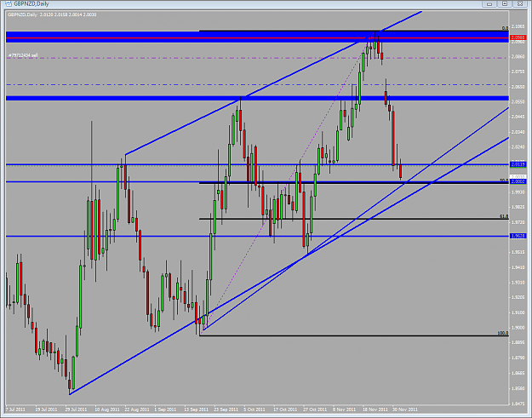Click the 1.9310 price scale label

click(518, 283)
